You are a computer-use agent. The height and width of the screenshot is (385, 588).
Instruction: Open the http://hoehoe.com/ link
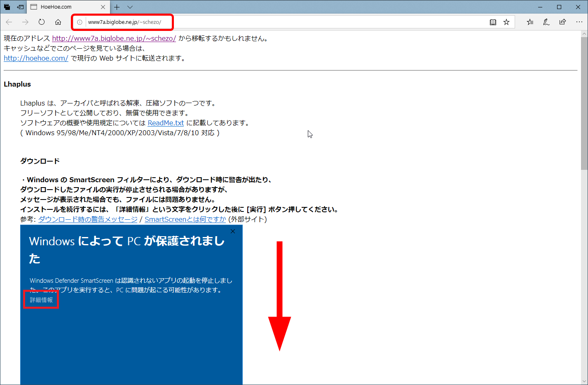(x=36, y=58)
